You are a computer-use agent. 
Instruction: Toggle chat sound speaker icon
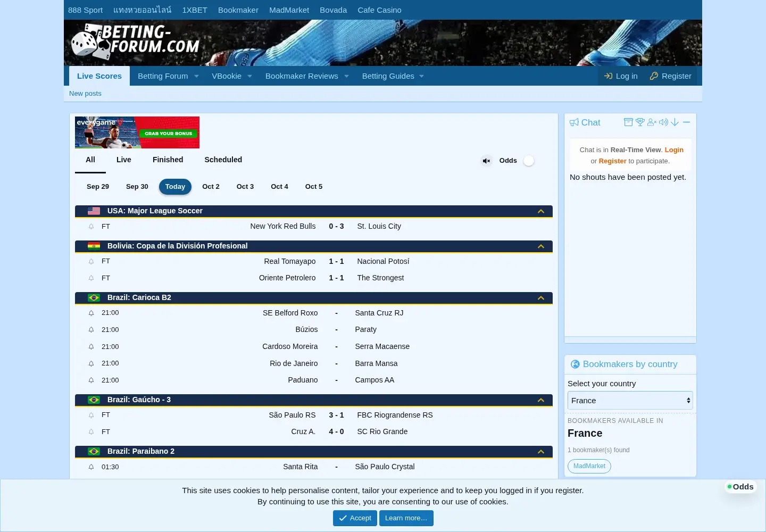[663, 122]
